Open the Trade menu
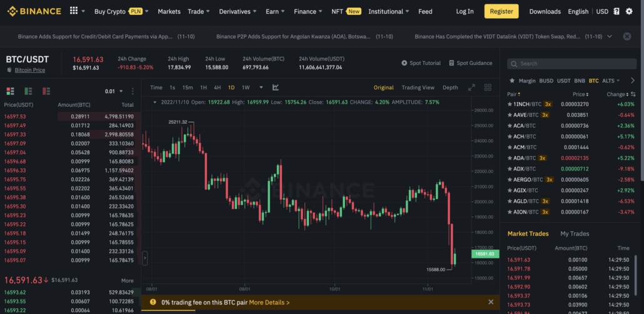Image resolution: width=644 pixels, height=314 pixels. 199,11
